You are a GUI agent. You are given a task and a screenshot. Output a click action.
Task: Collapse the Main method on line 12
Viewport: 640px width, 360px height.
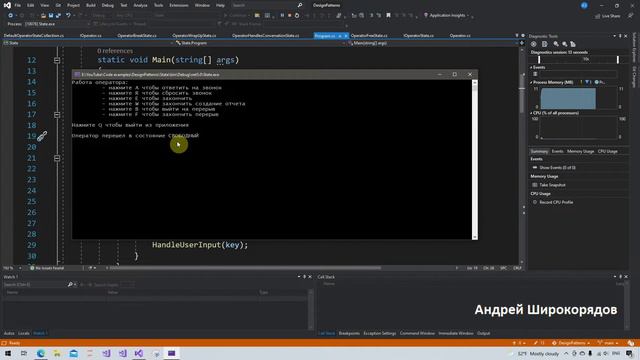pos(57,60)
